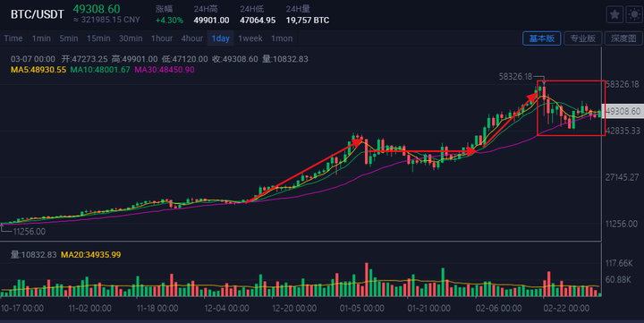Toggle the light/dark theme sun icon

(634, 15)
